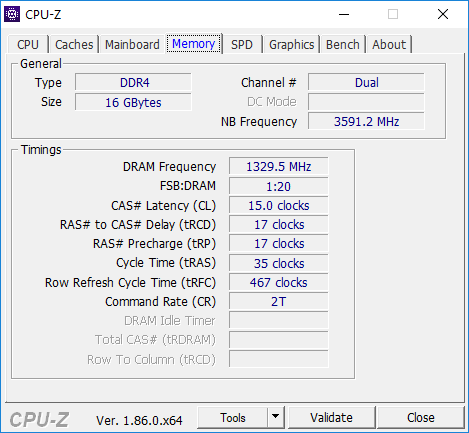Select the FSB:DRAM ratio 1:20

coord(279,186)
